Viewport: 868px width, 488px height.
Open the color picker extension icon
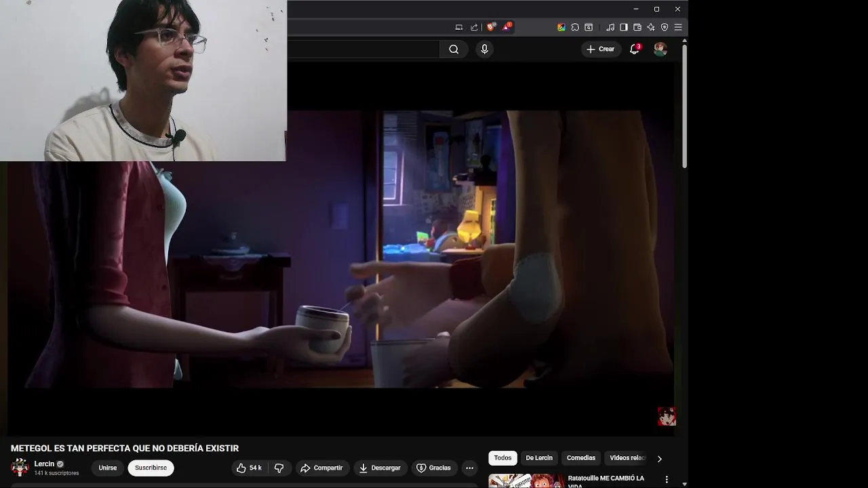[x=561, y=27]
